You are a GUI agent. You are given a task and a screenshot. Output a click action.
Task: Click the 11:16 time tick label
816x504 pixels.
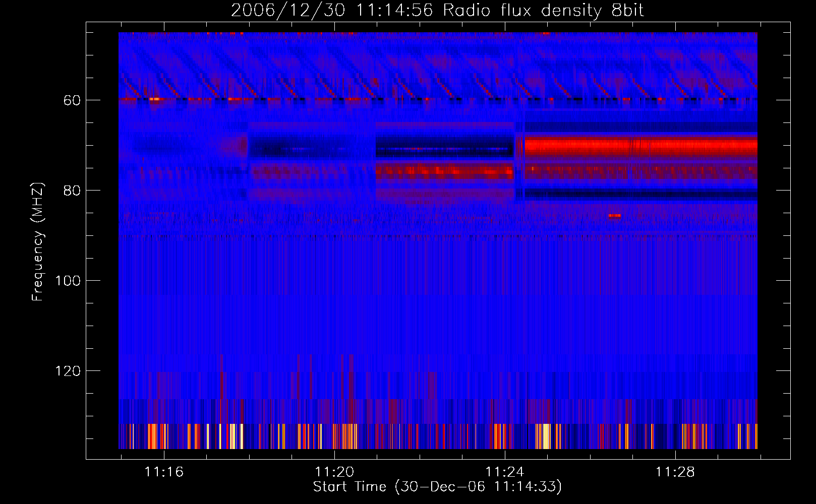pos(164,472)
